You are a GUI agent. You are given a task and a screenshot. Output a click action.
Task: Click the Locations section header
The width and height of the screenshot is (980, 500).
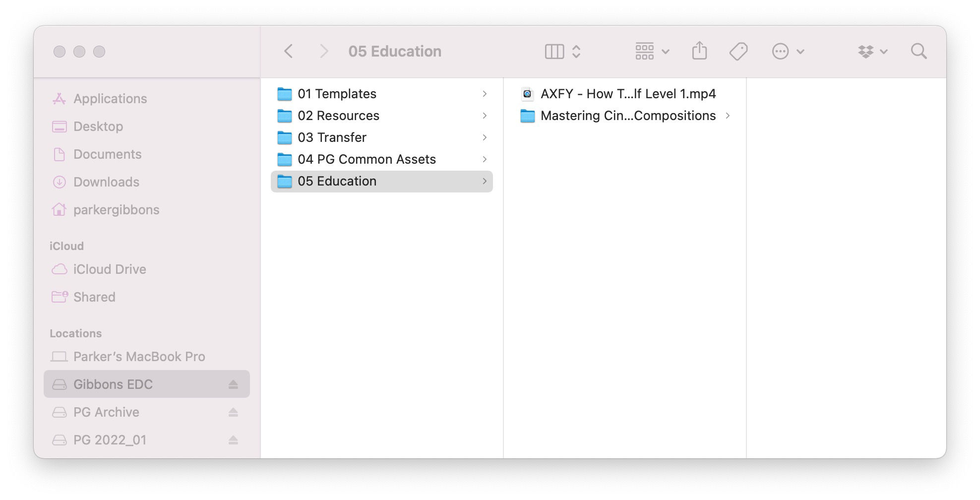[75, 333]
